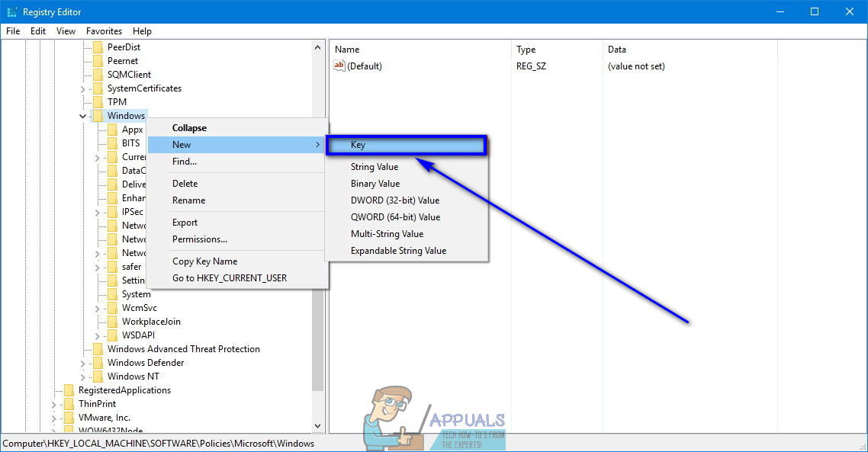Click the Data column header
The width and height of the screenshot is (868, 452).
click(x=690, y=50)
